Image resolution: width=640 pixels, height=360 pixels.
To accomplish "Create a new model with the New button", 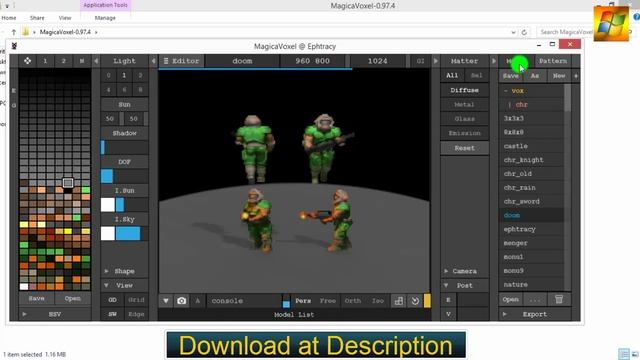I will click(x=559, y=76).
